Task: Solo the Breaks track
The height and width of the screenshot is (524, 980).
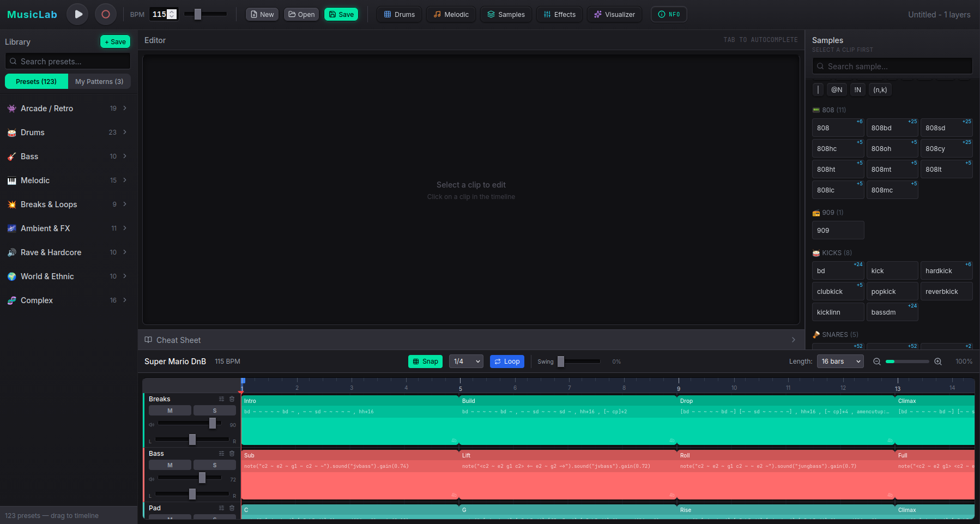Action: tap(215, 411)
